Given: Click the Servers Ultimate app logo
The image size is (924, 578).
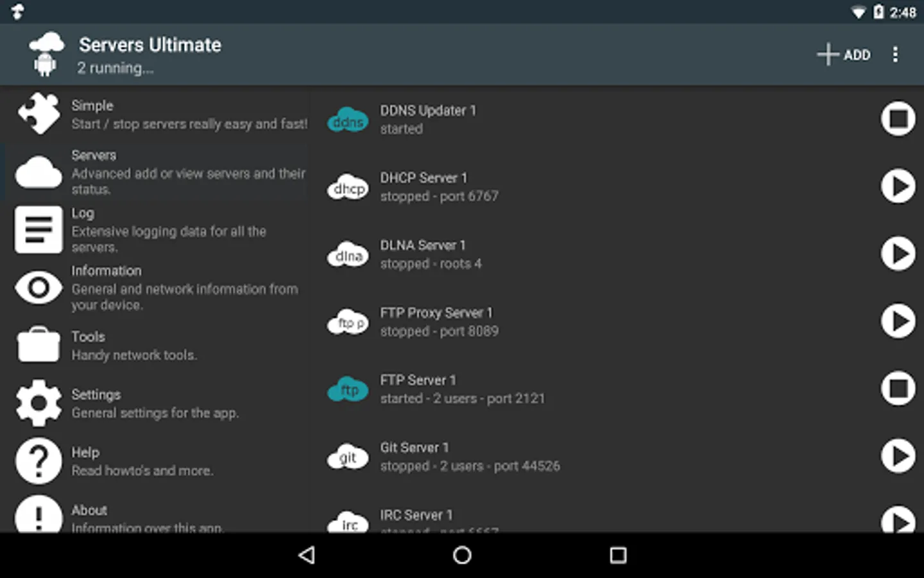Looking at the screenshot, I should 46,55.
